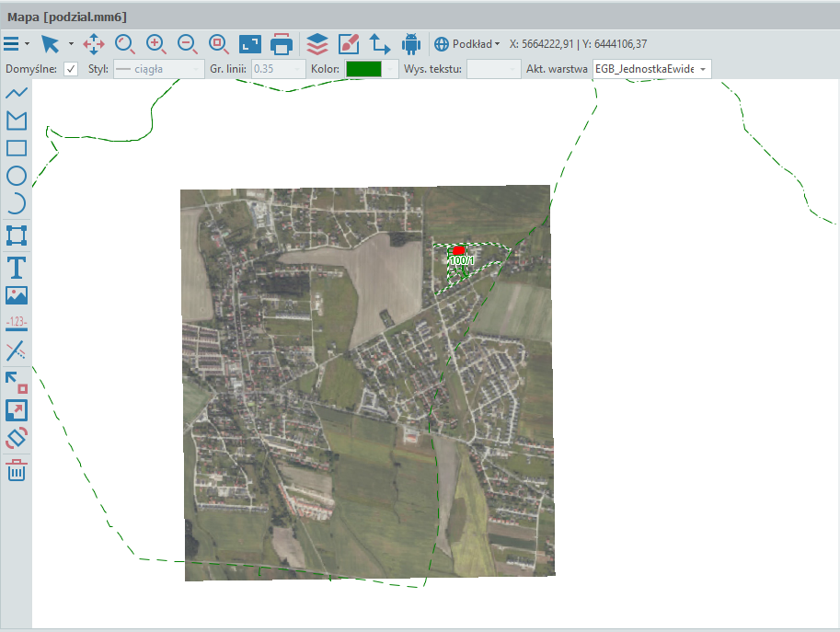This screenshot has height=632, width=840.
Task: Click the green Kolor swatch
Action: [363, 70]
